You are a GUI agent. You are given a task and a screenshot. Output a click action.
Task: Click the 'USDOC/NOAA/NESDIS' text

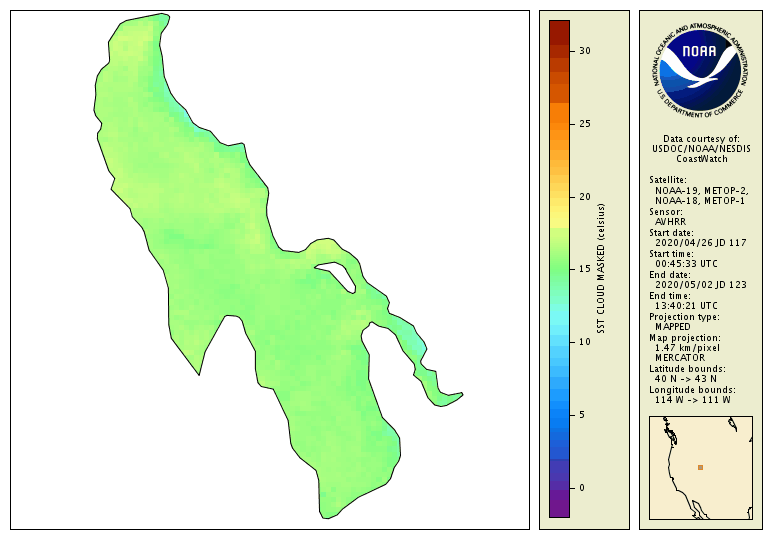click(x=701, y=149)
